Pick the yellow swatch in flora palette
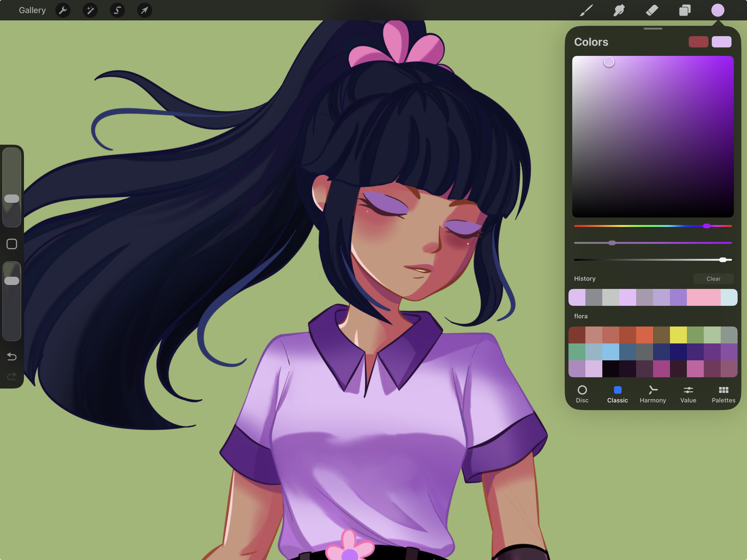The height and width of the screenshot is (560, 747). pyautogui.click(x=678, y=335)
